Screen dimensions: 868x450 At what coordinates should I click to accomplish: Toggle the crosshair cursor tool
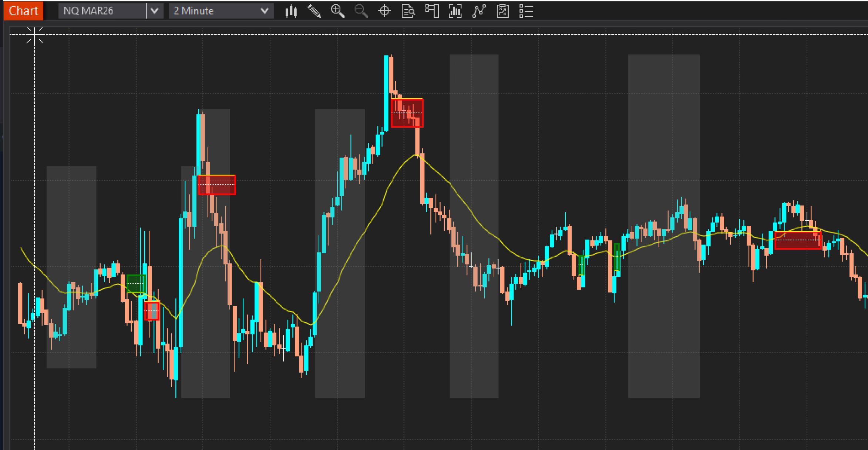coord(384,11)
